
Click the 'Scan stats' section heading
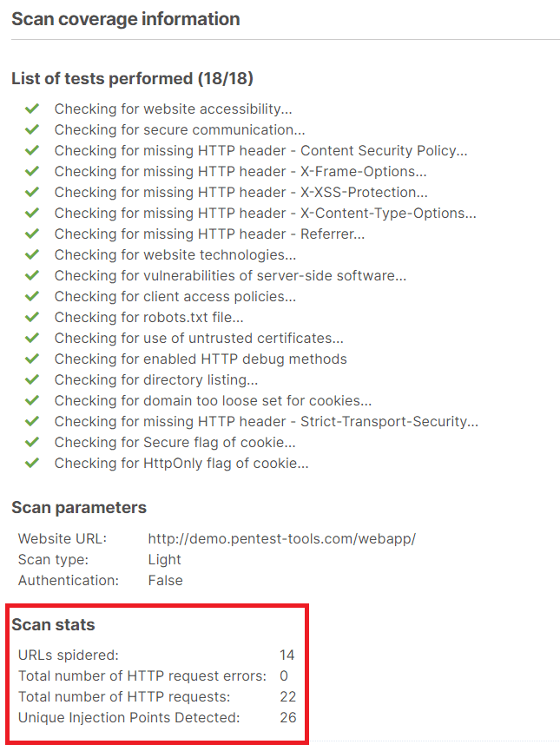[x=53, y=624]
